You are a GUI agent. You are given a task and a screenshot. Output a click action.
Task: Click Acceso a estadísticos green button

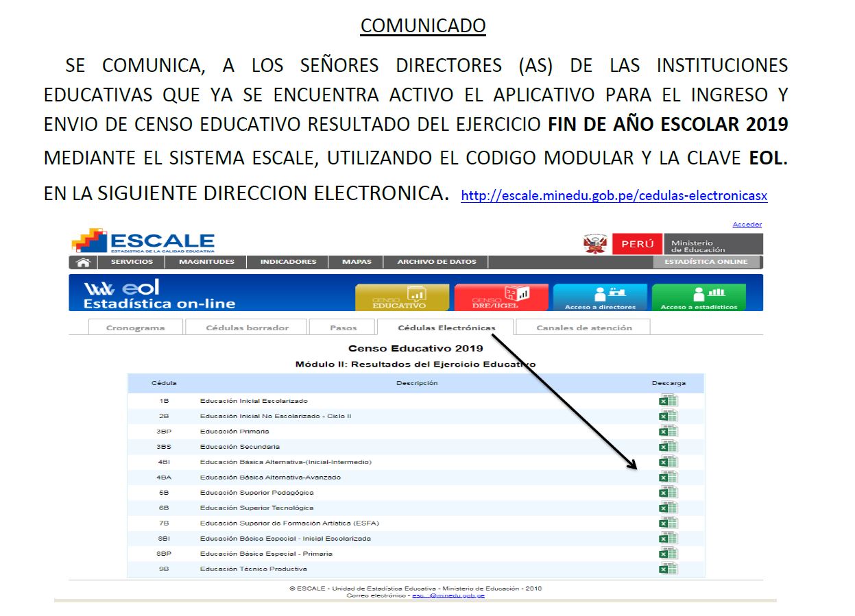pos(699,298)
